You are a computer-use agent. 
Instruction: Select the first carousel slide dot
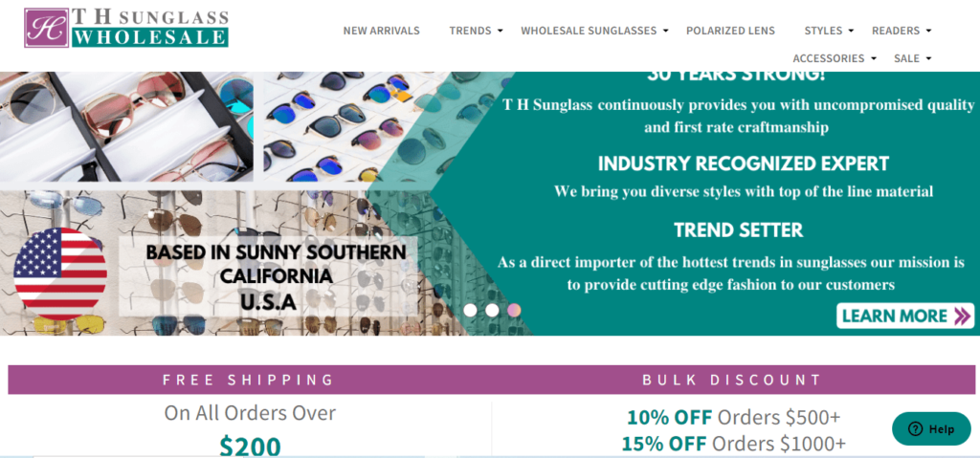coord(470,310)
